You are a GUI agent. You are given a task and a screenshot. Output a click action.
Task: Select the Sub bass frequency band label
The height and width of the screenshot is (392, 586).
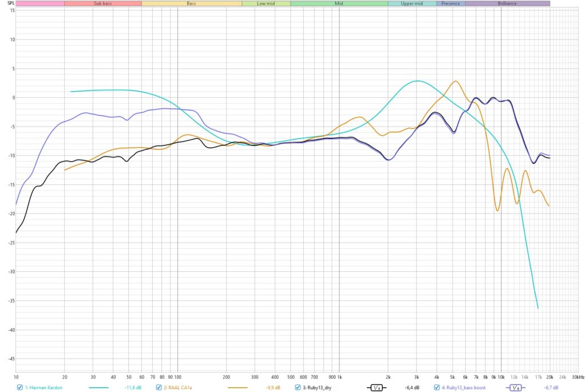point(102,3)
